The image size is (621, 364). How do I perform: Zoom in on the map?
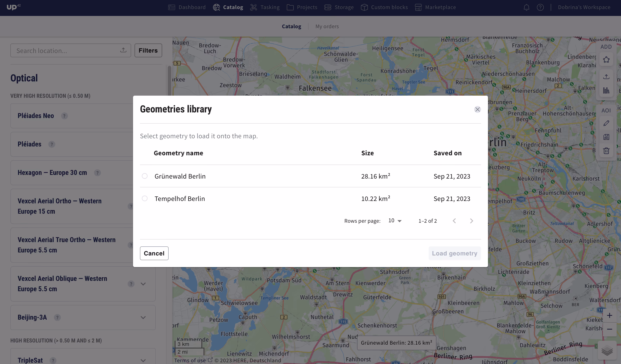(x=609, y=315)
